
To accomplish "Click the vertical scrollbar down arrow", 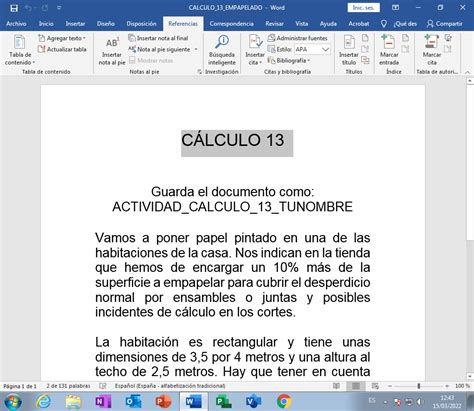I will [470, 376].
